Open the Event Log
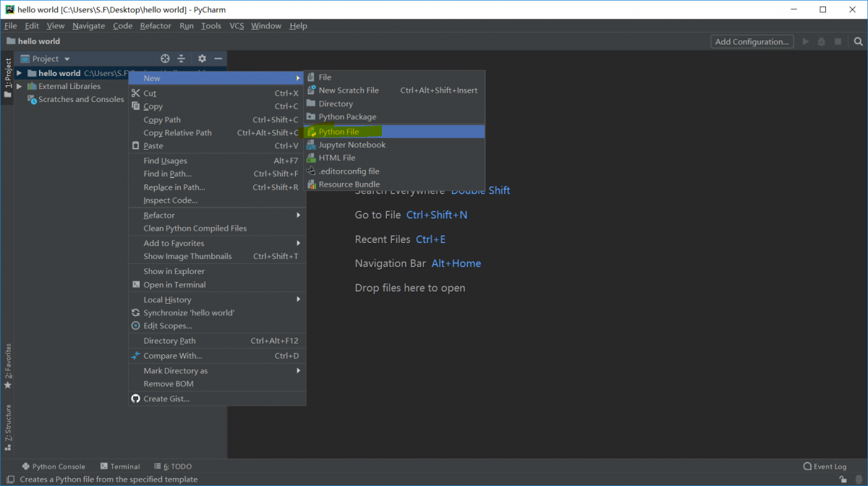The image size is (868, 486). tap(825, 466)
